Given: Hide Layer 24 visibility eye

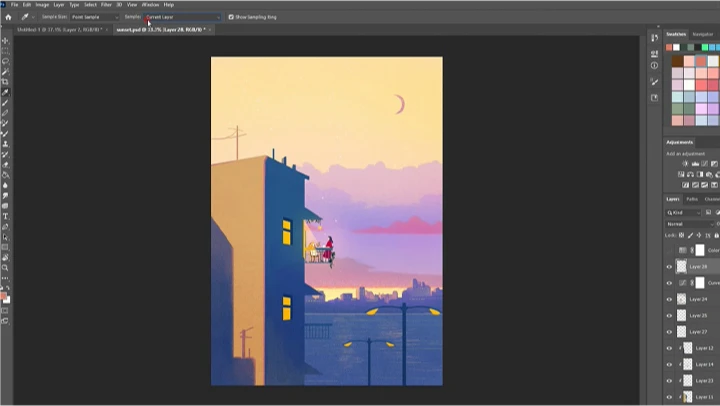Looking at the screenshot, I should tap(669, 299).
